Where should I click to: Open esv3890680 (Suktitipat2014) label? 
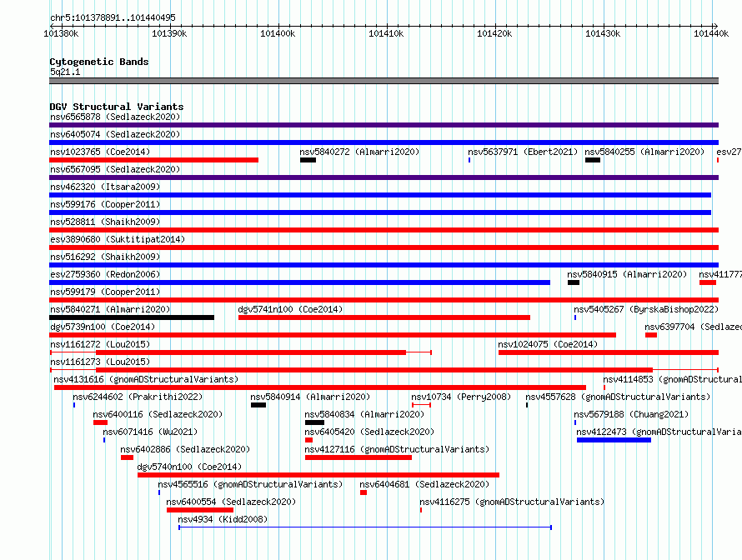click(x=118, y=239)
